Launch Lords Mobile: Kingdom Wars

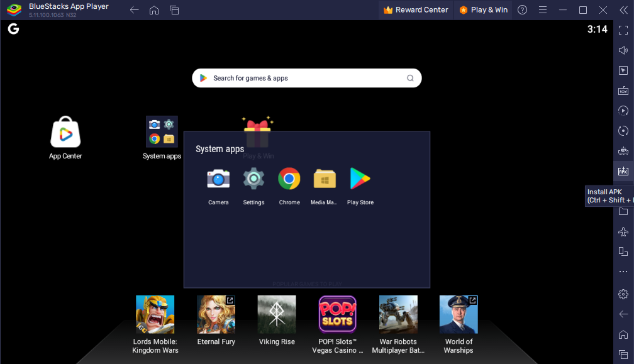(x=155, y=314)
